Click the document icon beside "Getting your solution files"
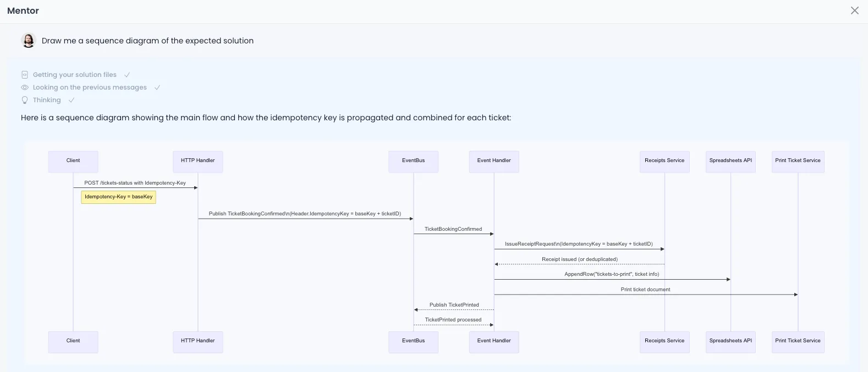Viewport: 868px width, 372px height. coord(24,74)
